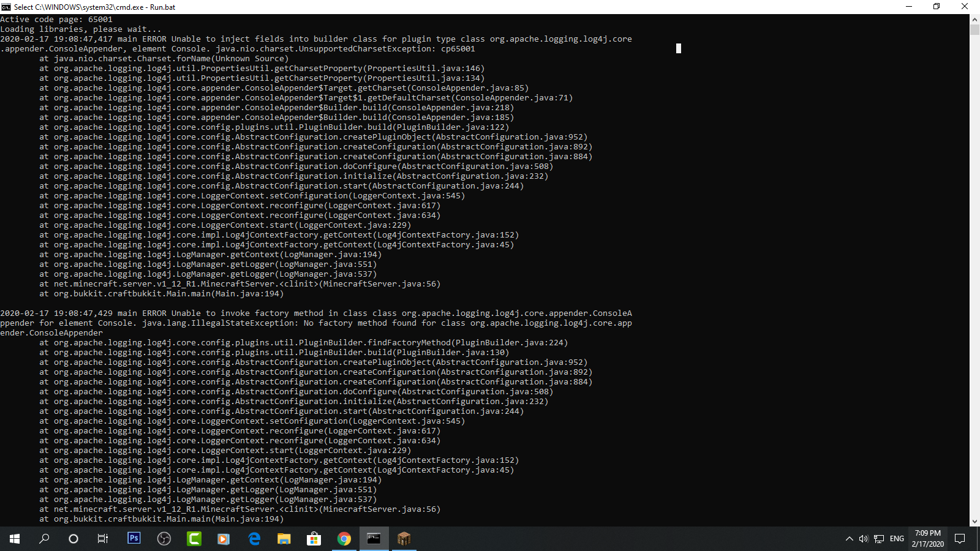The image size is (980, 551).
Task: Click the line ending 'ConsoleAppender.java:218'
Action: coord(277,108)
